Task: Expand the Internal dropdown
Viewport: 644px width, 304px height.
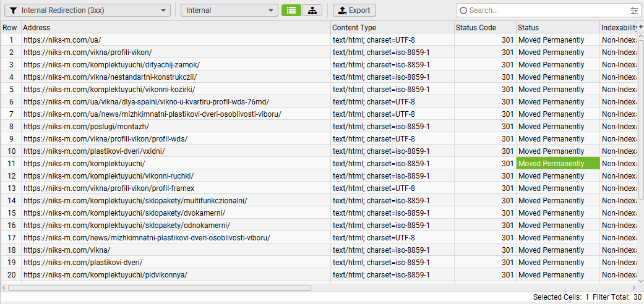Action: click(229, 11)
